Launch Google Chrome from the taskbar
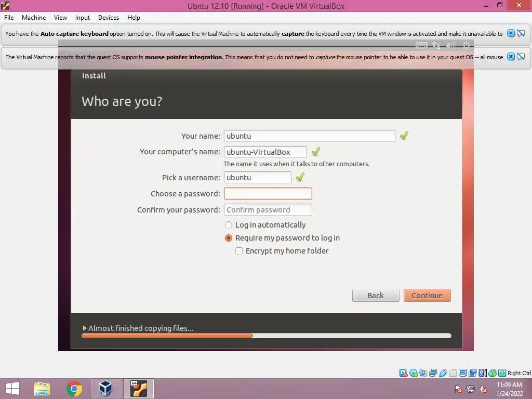The height and width of the screenshot is (399, 532). point(74,389)
